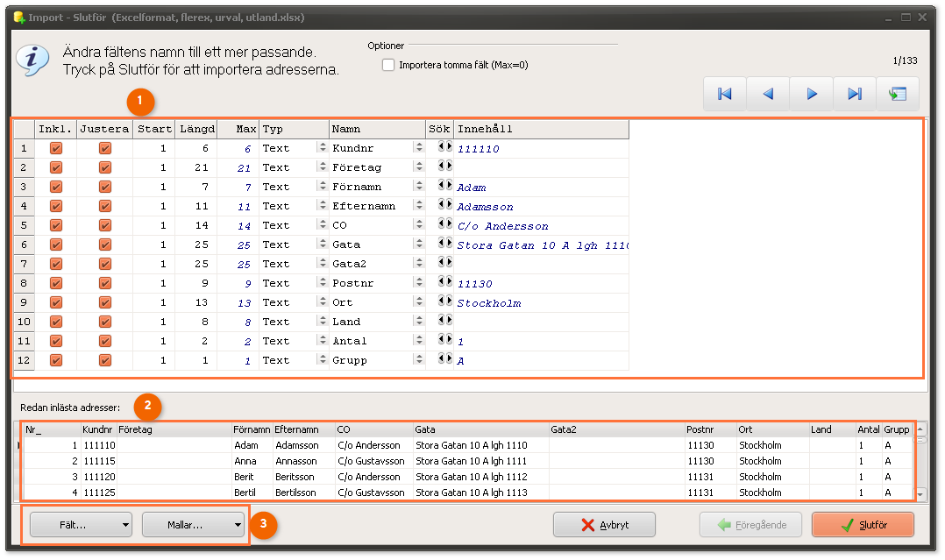This screenshot has width=945, height=560.
Task: Uncheck Inkl. for CO row
Action: click(x=56, y=225)
